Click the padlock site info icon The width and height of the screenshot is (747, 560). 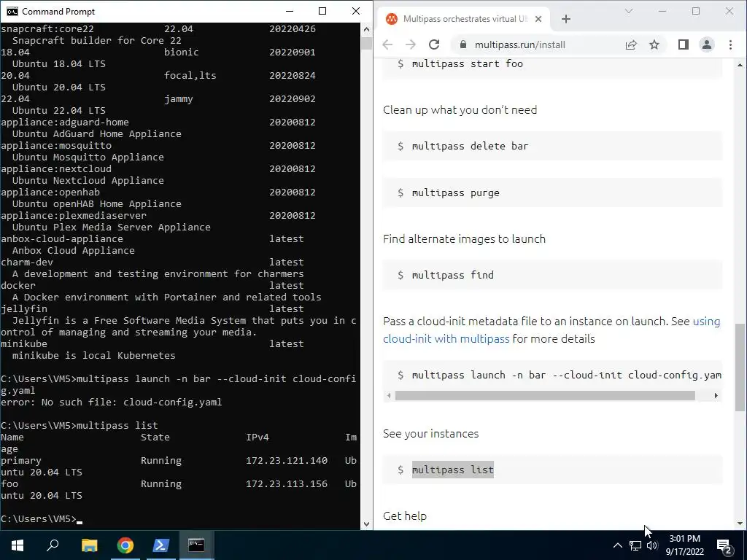[x=462, y=44]
